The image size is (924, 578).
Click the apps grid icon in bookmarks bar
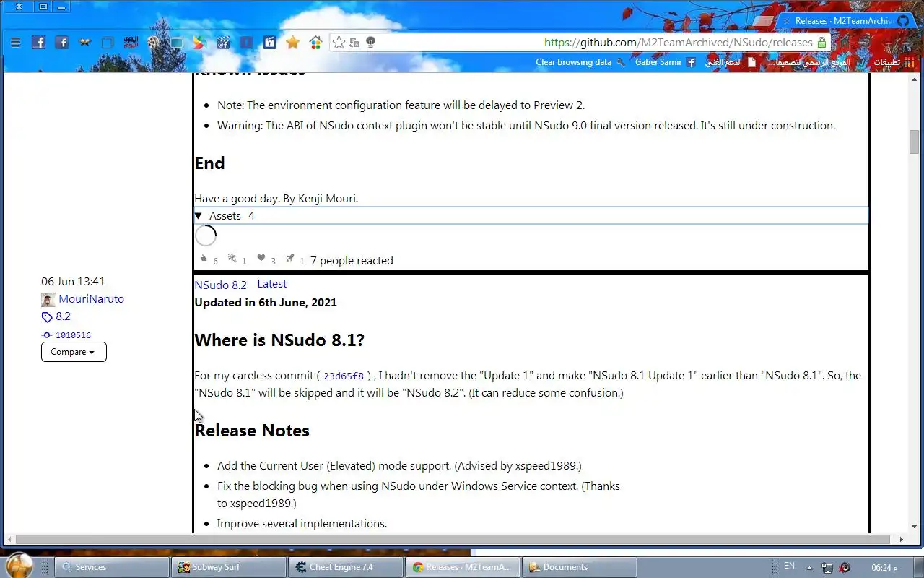[910, 62]
